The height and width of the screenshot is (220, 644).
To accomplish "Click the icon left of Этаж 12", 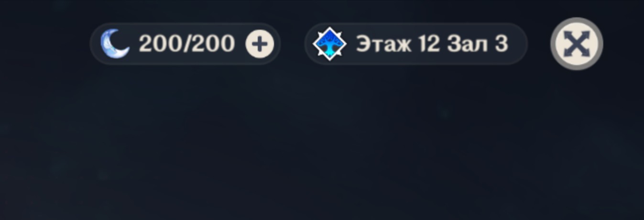I will pyautogui.click(x=329, y=44).
